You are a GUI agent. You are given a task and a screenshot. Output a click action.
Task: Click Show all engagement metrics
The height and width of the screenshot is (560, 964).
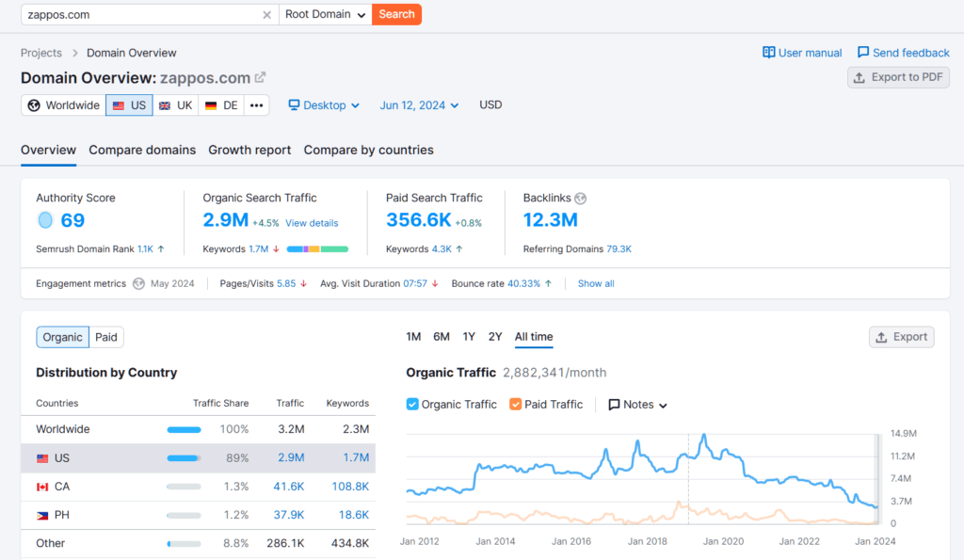pos(596,283)
